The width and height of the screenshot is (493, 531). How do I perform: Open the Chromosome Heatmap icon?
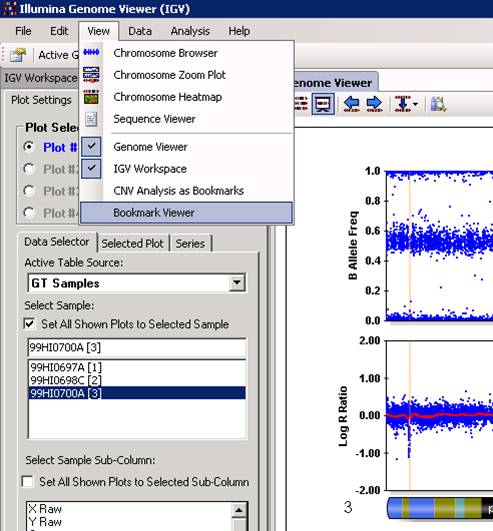(x=91, y=97)
